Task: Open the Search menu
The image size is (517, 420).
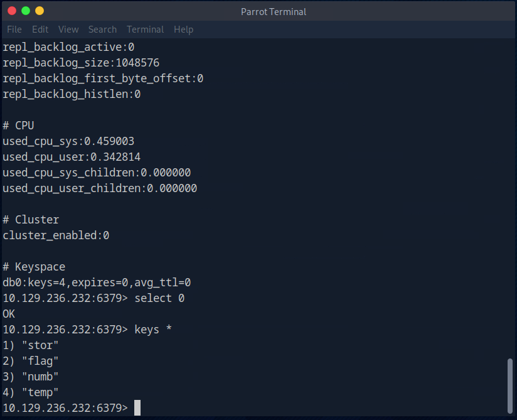Action: [102, 30]
